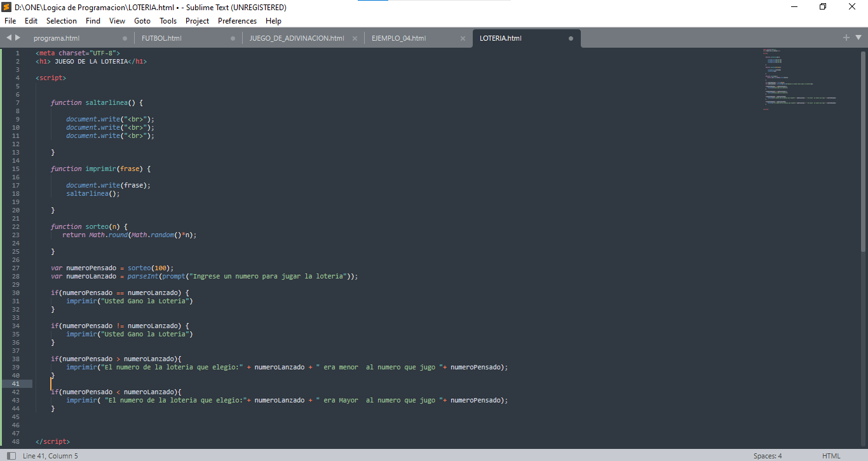Click the meta charset="UTF-8" tag on line 1
The image size is (868, 461).
pyautogui.click(x=78, y=53)
